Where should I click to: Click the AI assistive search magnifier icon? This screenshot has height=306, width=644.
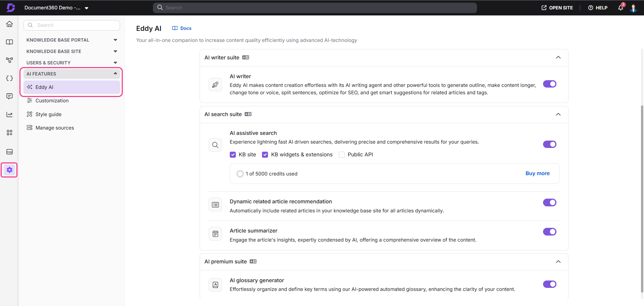215,145
